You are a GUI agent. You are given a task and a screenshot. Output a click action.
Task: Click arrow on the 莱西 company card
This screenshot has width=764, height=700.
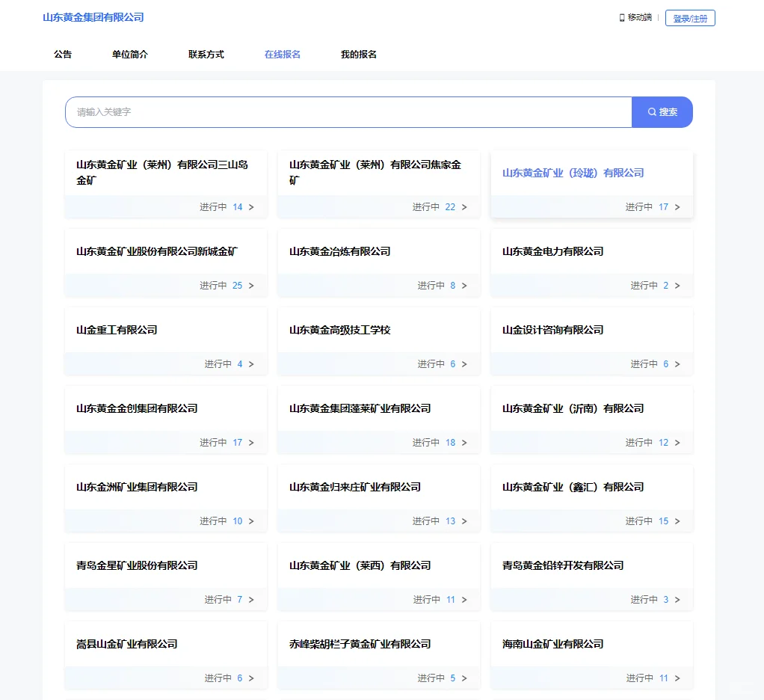pos(464,600)
